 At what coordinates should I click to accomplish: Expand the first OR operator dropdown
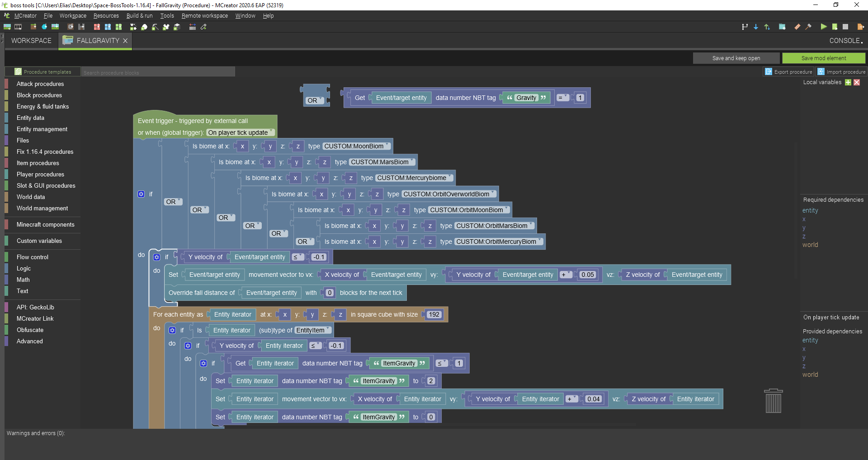tap(173, 201)
